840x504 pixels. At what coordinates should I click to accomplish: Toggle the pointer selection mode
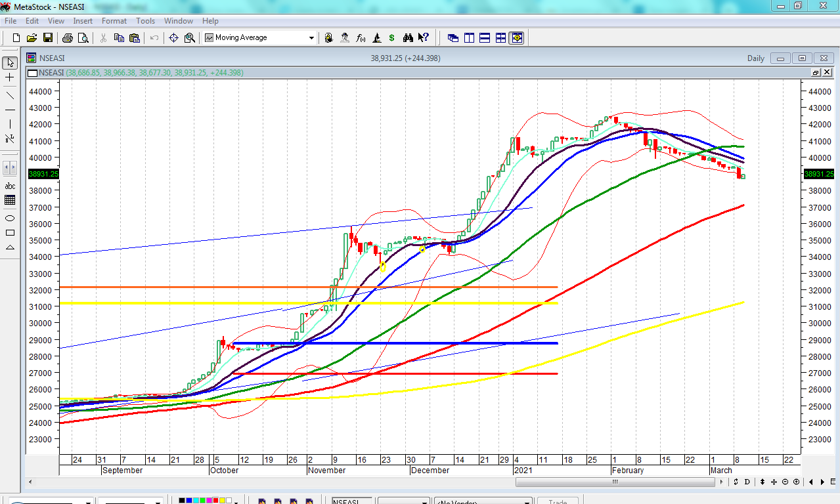10,63
